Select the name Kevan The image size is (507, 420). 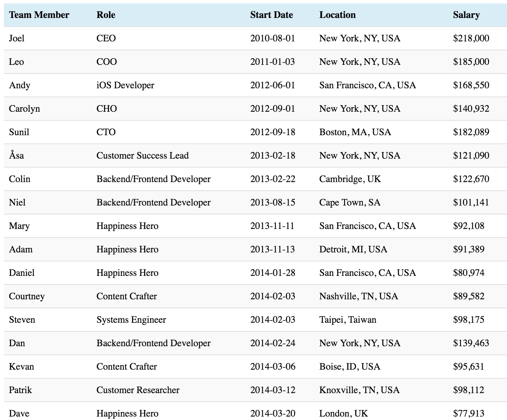[x=21, y=367]
